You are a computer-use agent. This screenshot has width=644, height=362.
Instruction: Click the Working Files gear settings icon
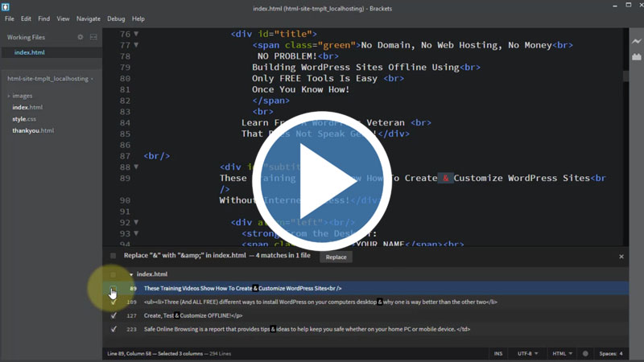(80, 37)
